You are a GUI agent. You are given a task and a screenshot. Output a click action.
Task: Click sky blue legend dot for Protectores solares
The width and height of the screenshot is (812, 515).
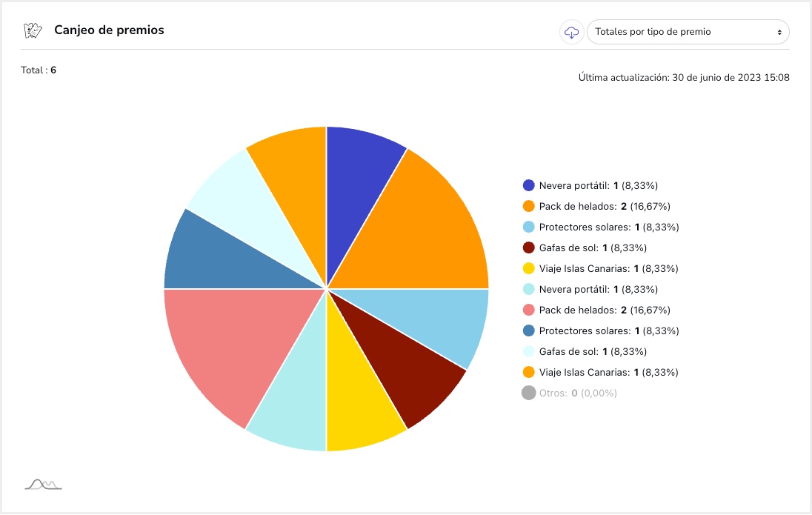pyautogui.click(x=529, y=227)
